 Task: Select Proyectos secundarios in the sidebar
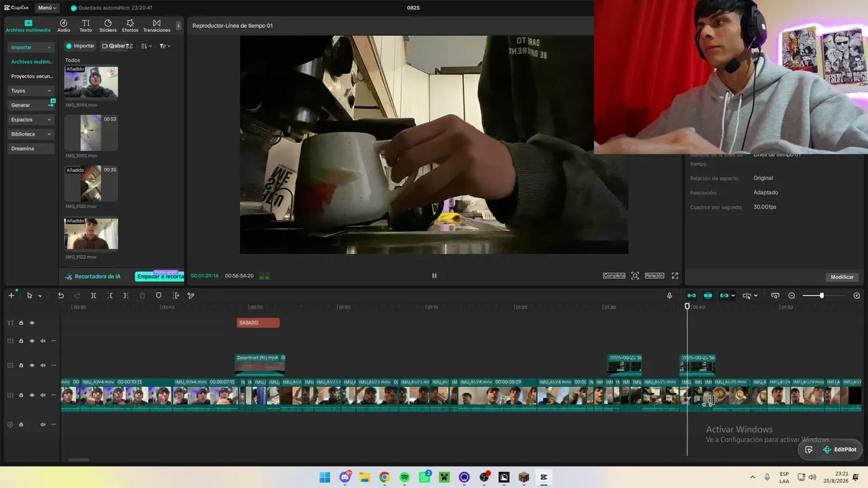tap(31, 77)
